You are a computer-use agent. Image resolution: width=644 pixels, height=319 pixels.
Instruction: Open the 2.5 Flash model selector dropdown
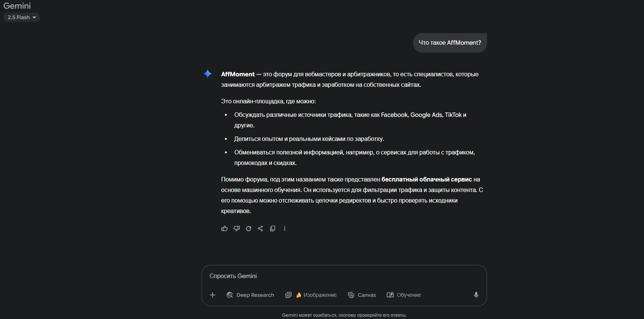(x=22, y=17)
